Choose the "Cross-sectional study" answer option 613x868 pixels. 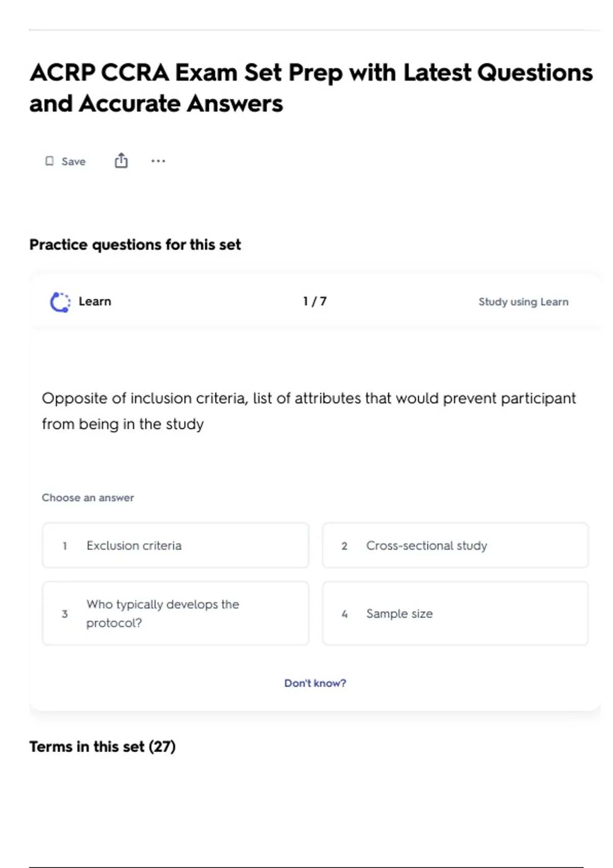pyautogui.click(x=427, y=546)
